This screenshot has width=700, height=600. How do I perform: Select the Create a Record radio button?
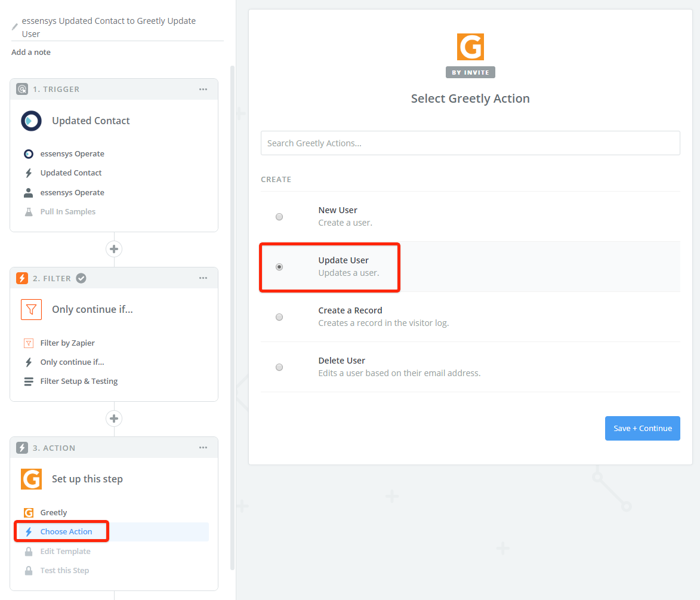tap(279, 317)
